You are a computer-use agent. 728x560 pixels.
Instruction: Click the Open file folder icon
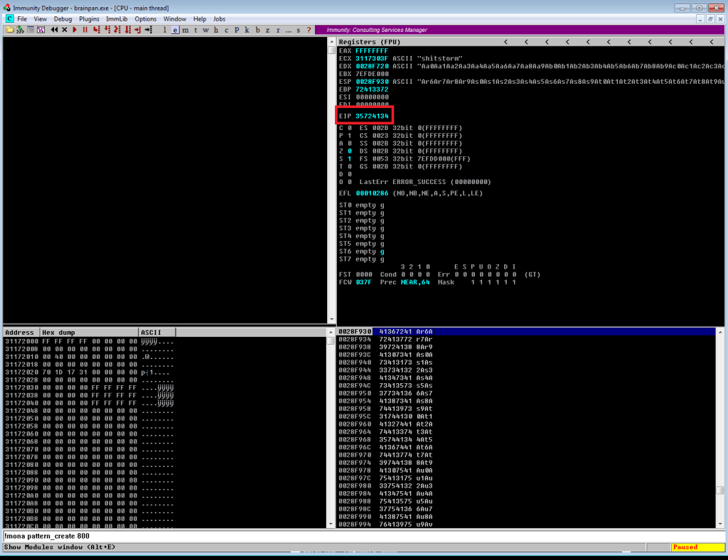[9, 30]
